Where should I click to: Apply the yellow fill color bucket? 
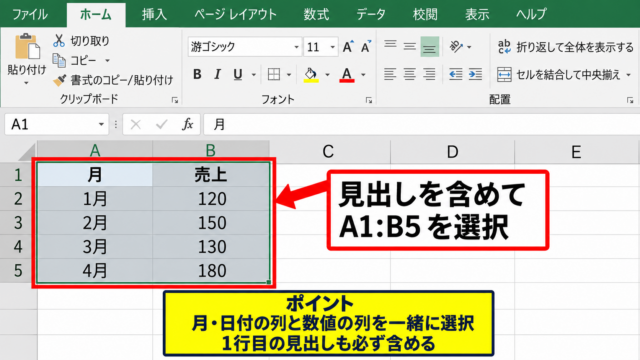click(x=311, y=75)
